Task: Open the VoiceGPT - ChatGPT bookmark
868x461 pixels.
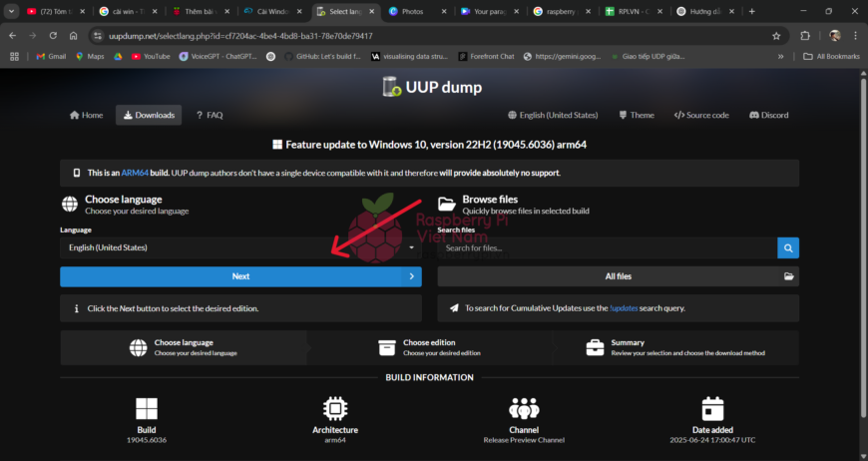Action: click(218, 57)
